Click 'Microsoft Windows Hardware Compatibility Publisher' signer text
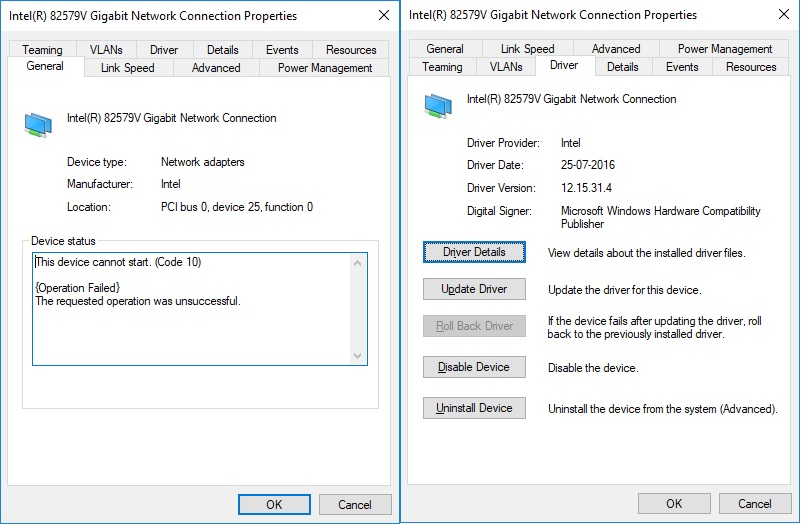The width and height of the screenshot is (801, 525). (661, 217)
